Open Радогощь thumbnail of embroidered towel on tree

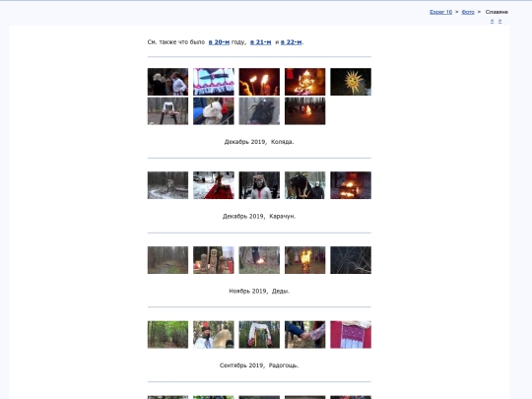(x=259, y=335)
